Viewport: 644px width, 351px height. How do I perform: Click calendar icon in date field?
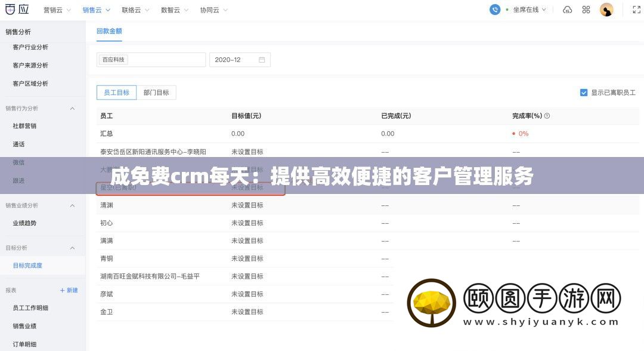pos(262,60)
